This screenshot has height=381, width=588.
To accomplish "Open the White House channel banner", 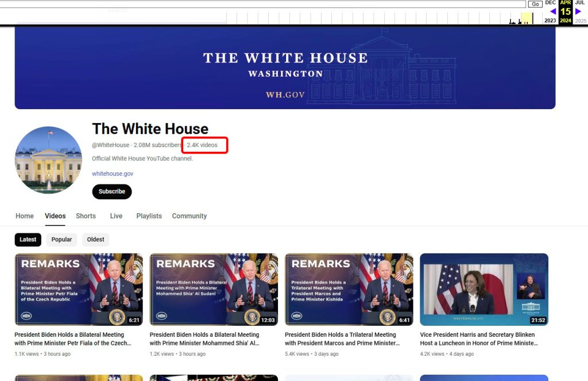I will 285,68.
